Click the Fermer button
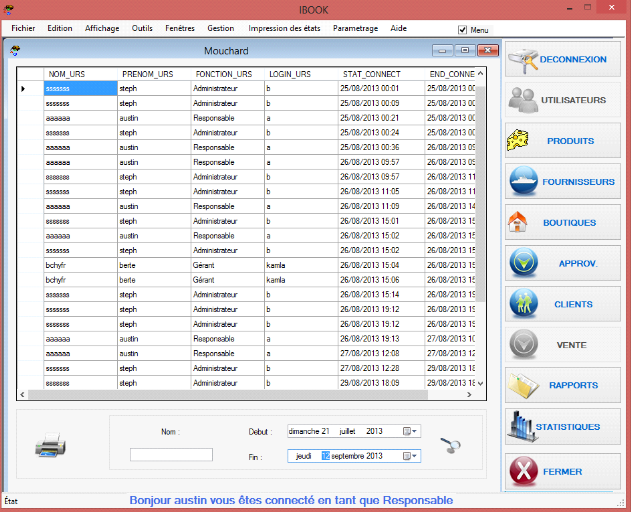 [x=563, y=471]
